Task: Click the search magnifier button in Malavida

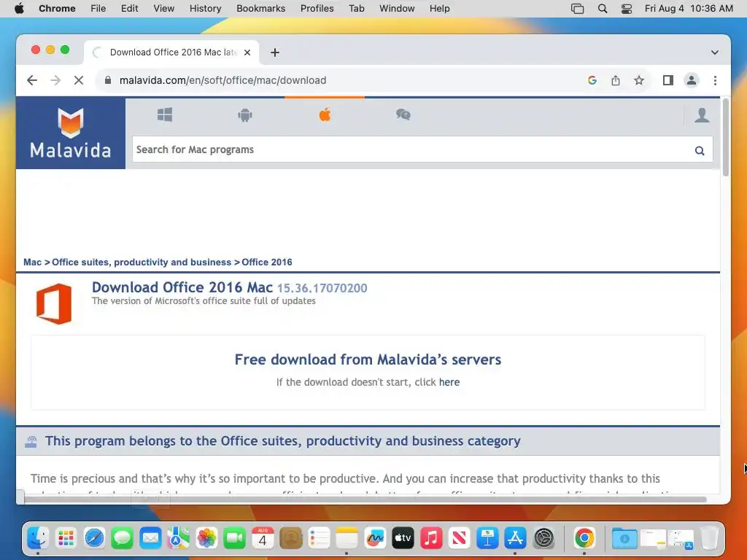Action: (x=700, y=150)
